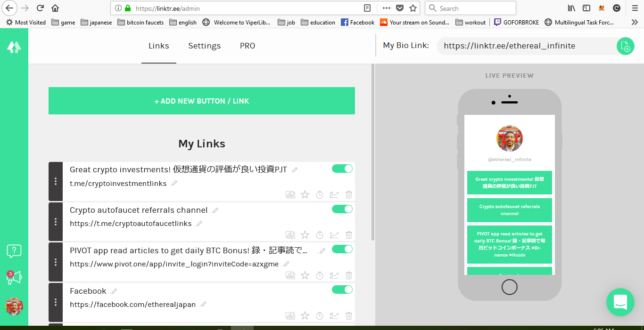Screen dimensions: 644x330
Task: Edit the Facebook link title pencil
Action: pyautogui.click(x=114, y=291)
